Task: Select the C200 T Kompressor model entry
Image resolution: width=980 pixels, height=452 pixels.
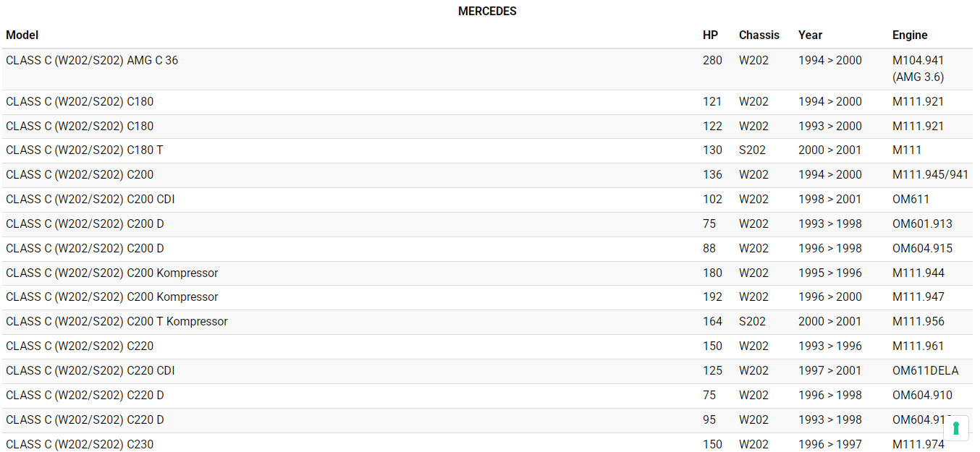Action: [117, 321]
